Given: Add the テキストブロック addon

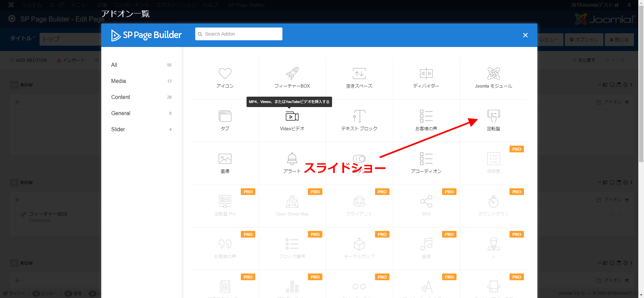Looking at the screenshot, I should click(x=359, y=120).
